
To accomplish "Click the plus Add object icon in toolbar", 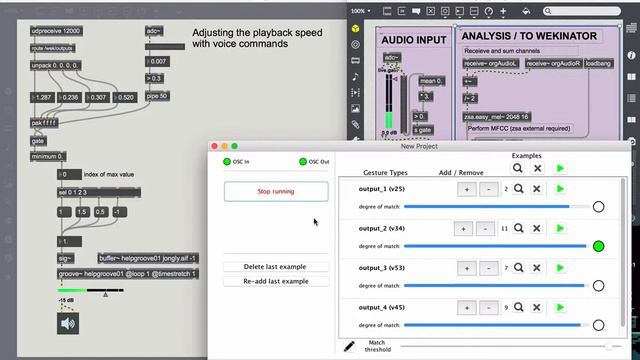I will click(x=503, y=11).
